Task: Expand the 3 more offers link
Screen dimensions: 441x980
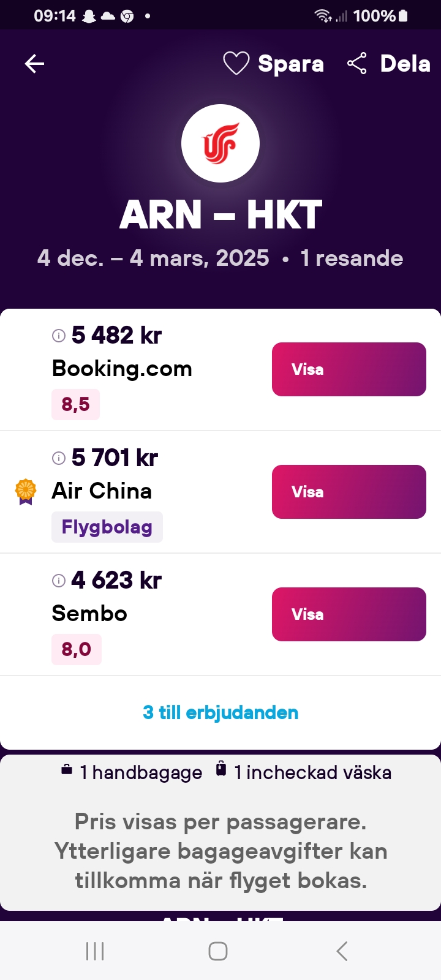Action: point(221,712)
